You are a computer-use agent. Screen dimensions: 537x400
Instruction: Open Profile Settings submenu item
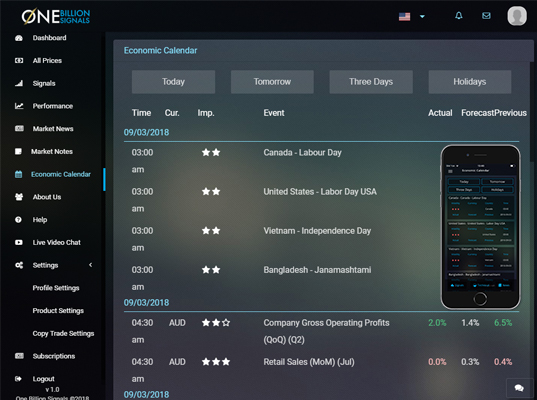(56, 288)
